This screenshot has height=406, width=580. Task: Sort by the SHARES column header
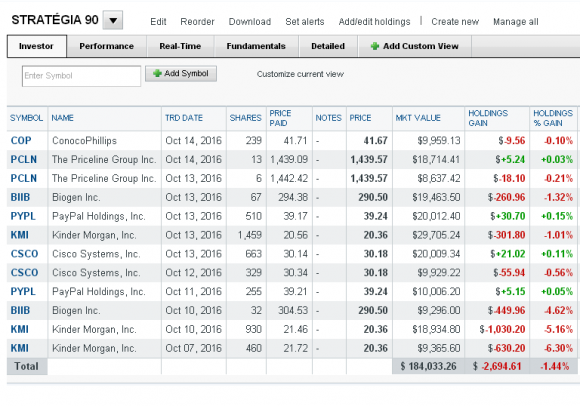point(246,118)
